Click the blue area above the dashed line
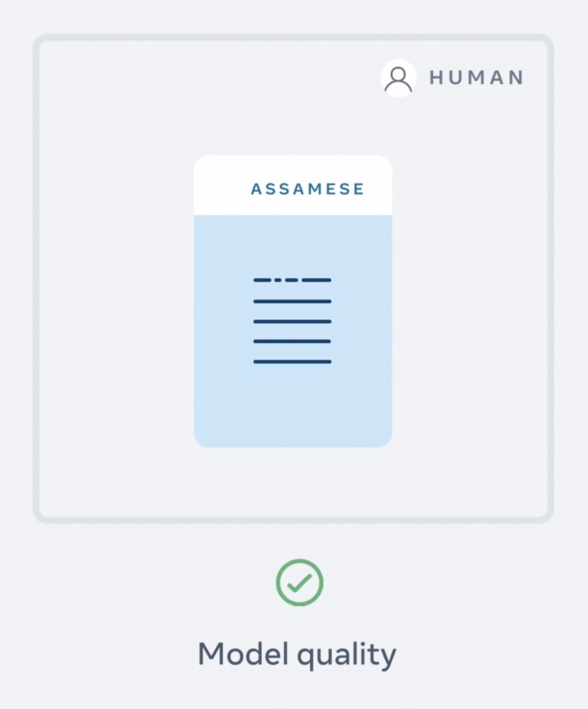 click(293, 245)
